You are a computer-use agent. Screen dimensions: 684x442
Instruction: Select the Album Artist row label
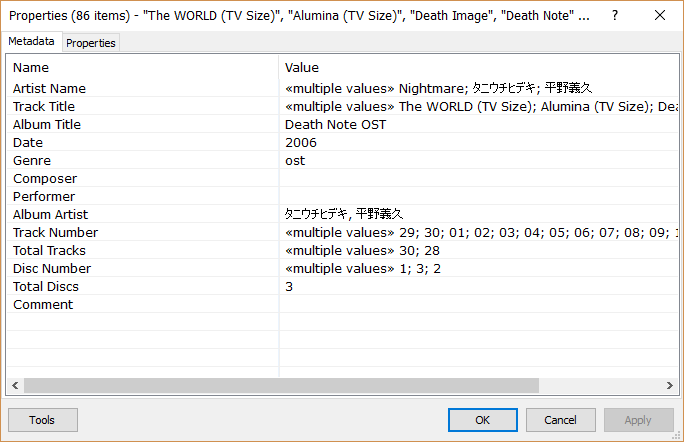tap(50, 214)
